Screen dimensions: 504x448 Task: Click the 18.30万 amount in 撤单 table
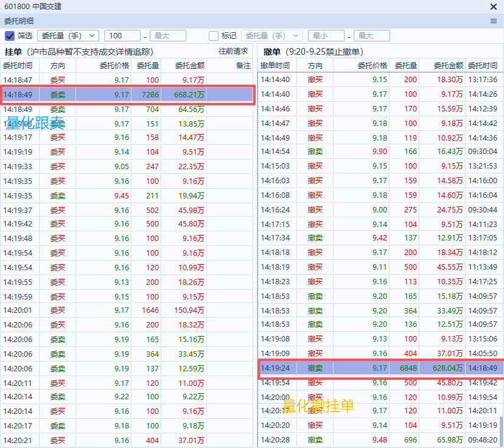(x=450, y=80)
